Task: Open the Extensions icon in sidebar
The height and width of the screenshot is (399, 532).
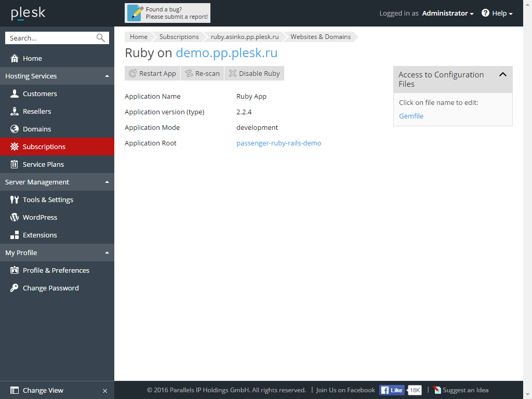Action: coord(15,235)
